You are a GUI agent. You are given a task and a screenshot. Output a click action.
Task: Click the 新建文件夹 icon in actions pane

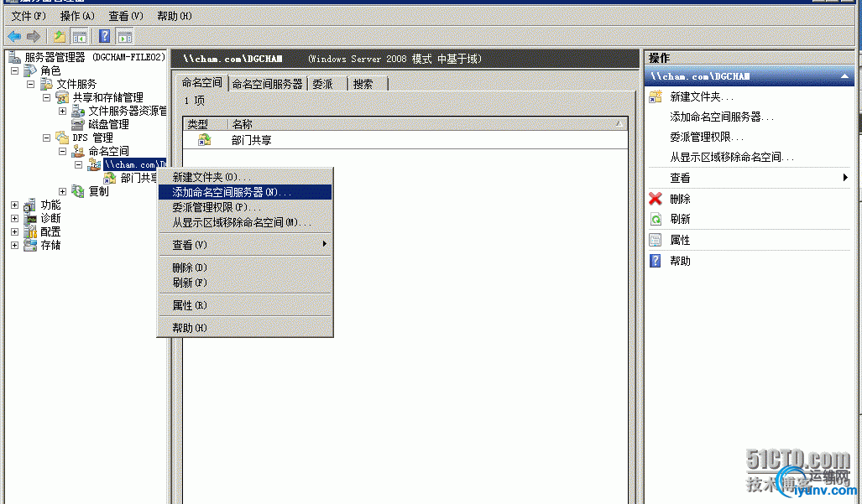click(656, 96)
